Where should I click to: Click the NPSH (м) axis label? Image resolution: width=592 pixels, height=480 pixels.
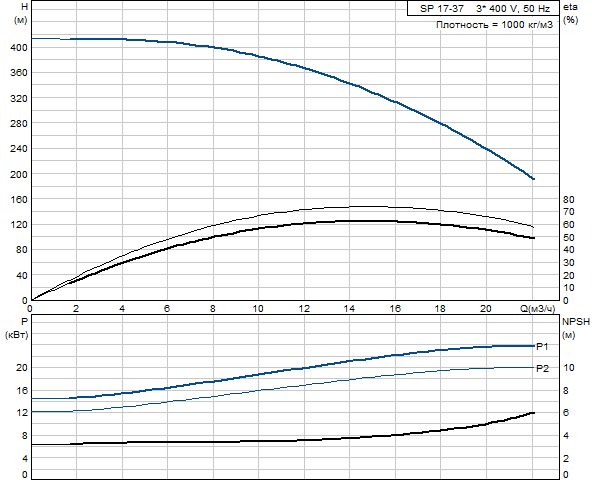(x=575, y=328)
